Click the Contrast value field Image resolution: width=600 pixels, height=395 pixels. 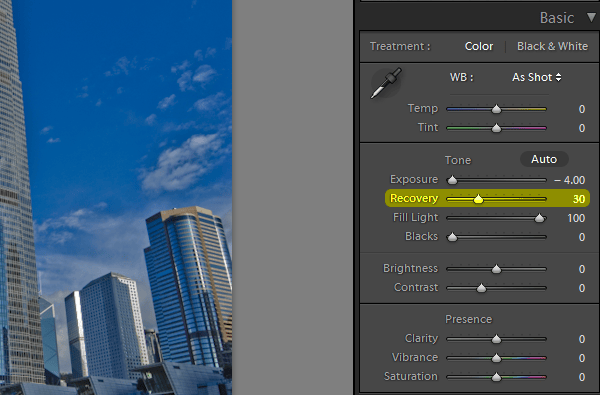[x=582, y=288]
